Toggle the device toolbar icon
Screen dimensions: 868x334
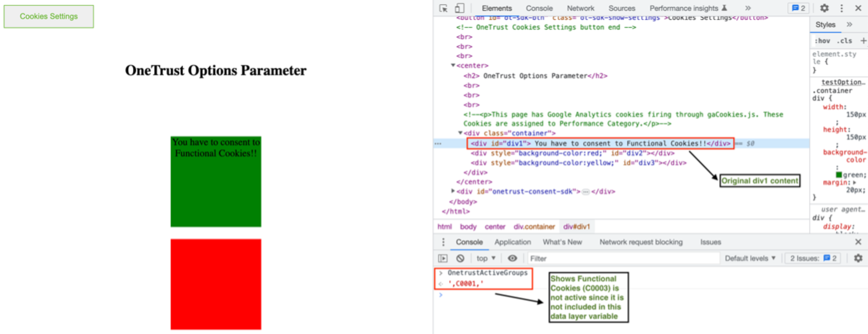[459, 8]
